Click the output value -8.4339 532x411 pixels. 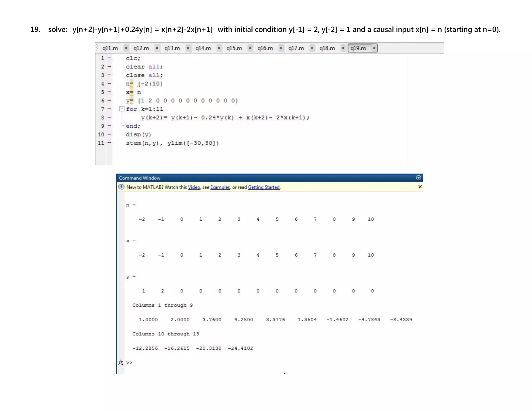pos(401,320)
